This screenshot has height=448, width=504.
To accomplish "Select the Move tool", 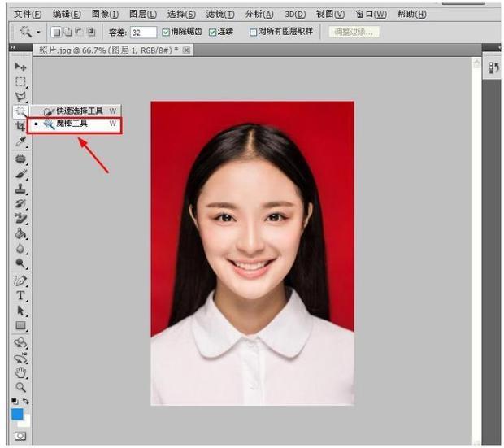I will coord(21,67).
